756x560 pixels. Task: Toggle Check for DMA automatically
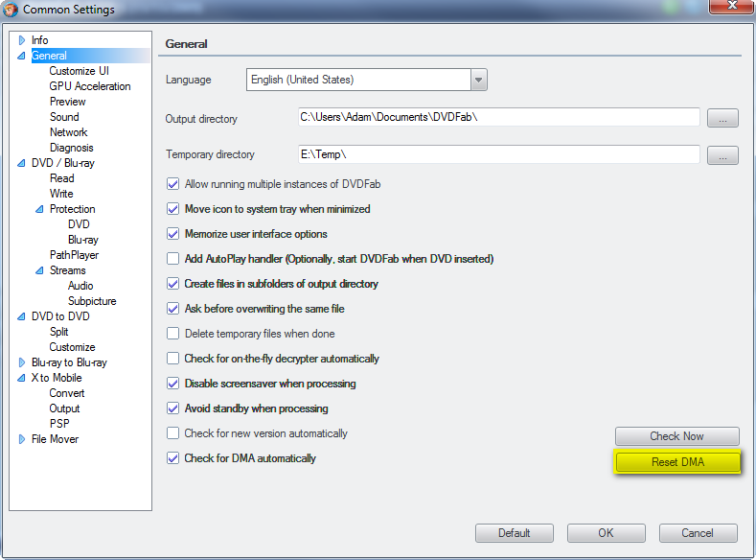(172, 458)
